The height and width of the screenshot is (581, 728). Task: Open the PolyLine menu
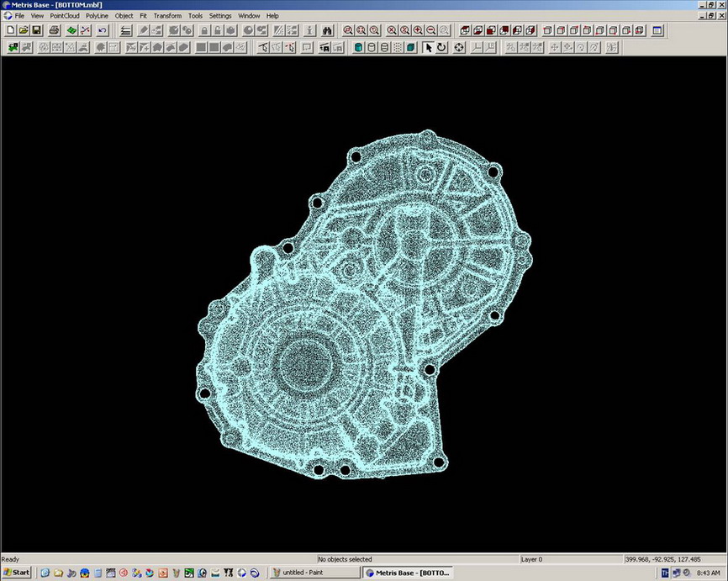97,16
